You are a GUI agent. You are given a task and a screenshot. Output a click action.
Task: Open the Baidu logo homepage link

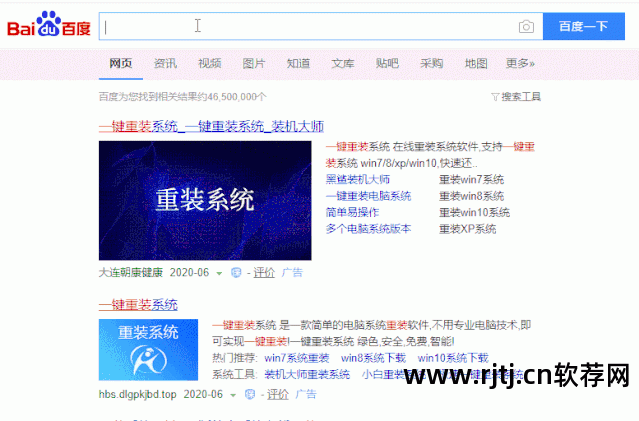49,24
